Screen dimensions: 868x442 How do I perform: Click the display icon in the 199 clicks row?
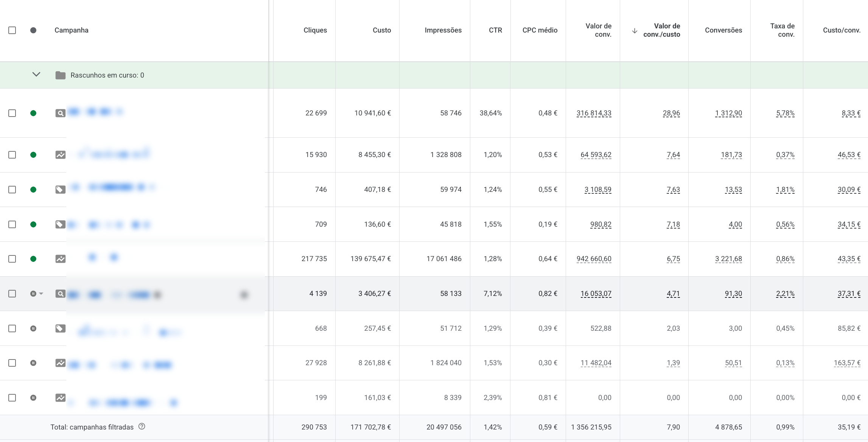tap(61, 398)
